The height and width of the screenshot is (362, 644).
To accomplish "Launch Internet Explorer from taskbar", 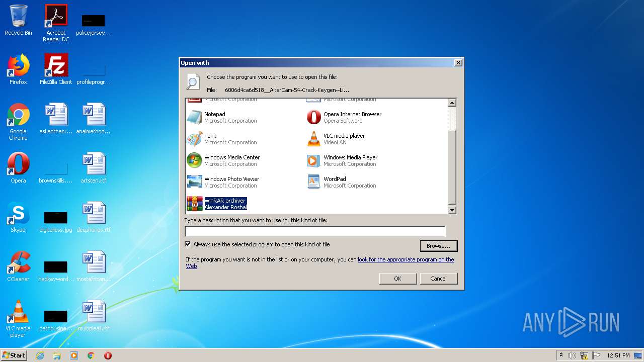I will pyautogui.click(x=40, y=355).
